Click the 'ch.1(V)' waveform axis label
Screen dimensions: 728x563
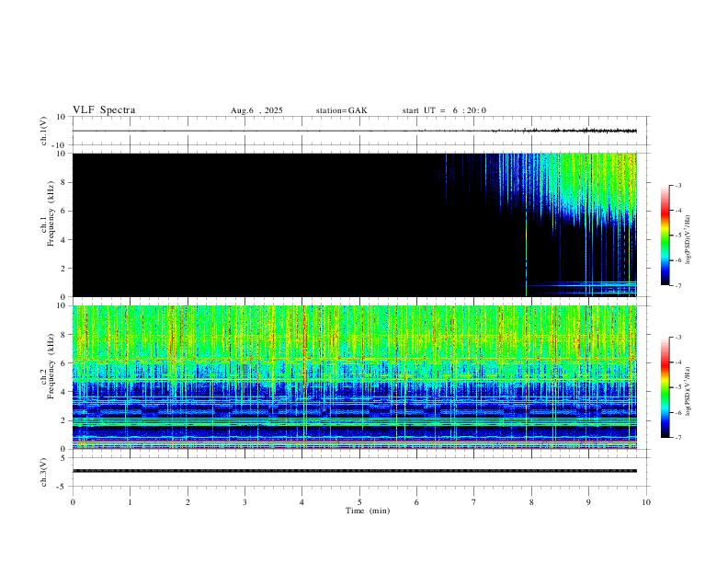click(x=44, y=131)
